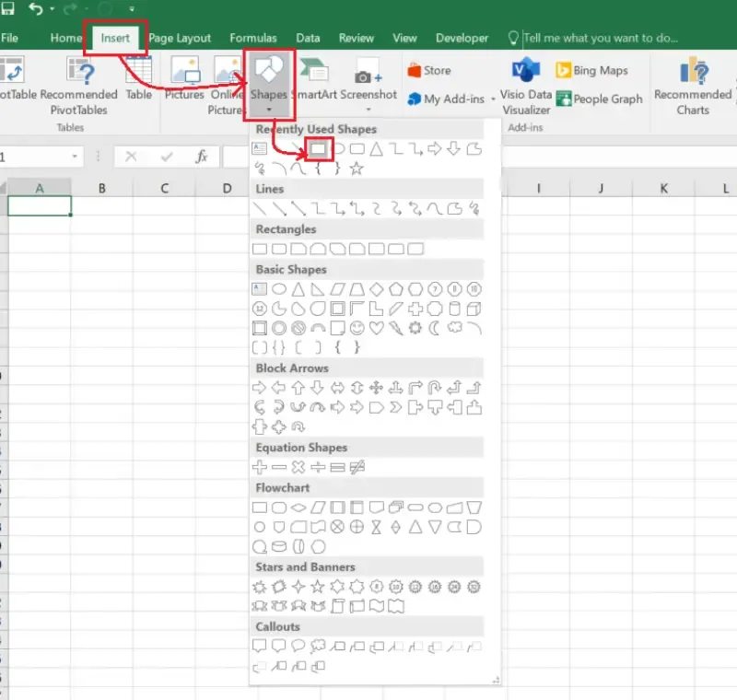Select column A header
This screenshot has width=737, height=700.
pyautogui.click(x=40, y=188)
